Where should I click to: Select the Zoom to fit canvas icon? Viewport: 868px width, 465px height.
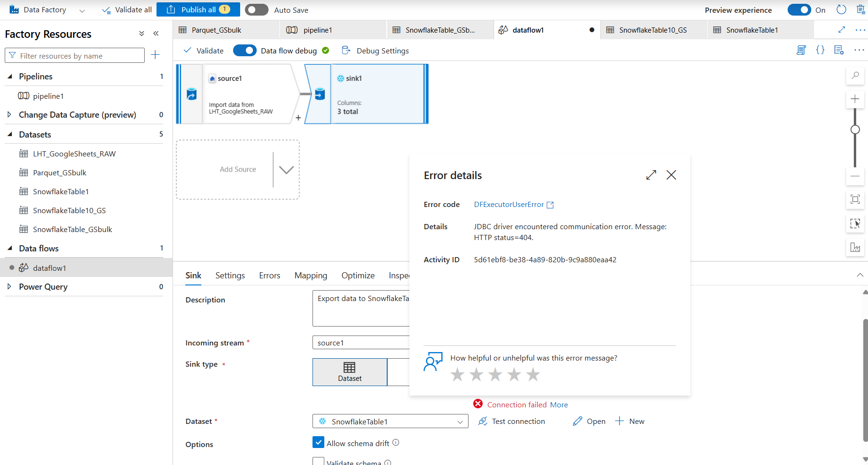(855, 199)
